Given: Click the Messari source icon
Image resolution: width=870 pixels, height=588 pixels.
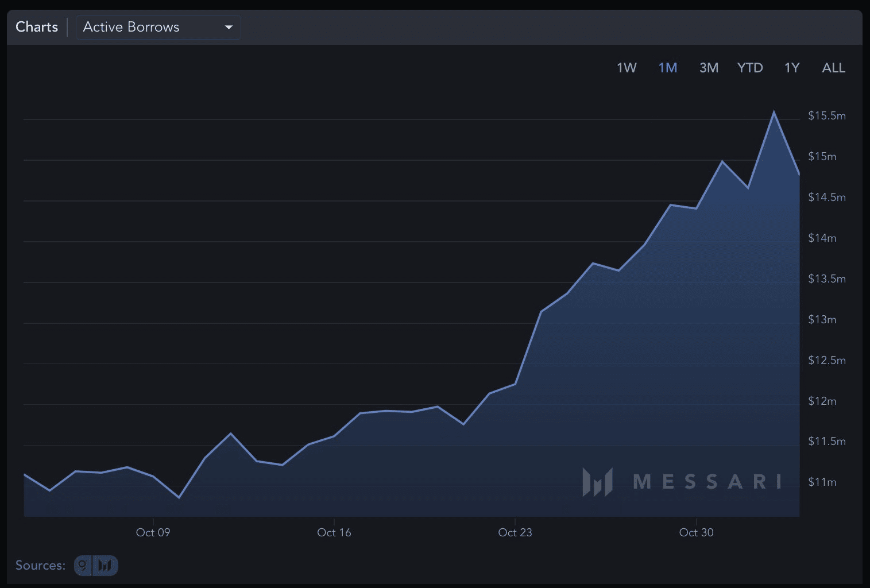Looking at the screenshot, I should click(106, 566).
